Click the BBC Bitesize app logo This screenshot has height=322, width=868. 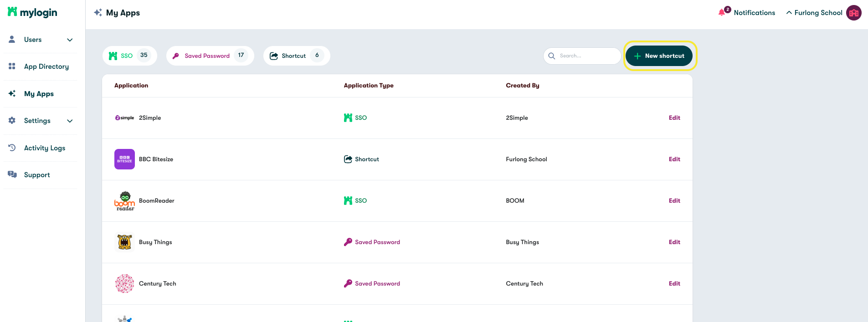pos(124,159)
